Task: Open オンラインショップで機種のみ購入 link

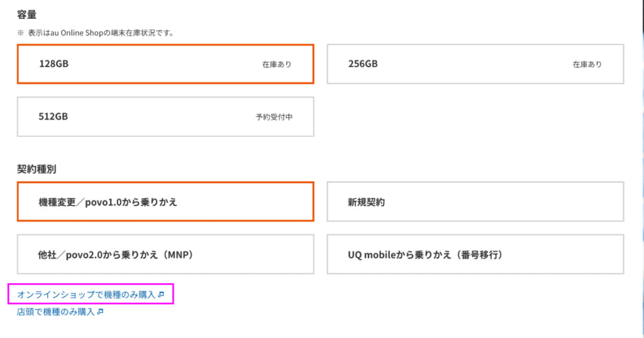Action: click(86, 295)
